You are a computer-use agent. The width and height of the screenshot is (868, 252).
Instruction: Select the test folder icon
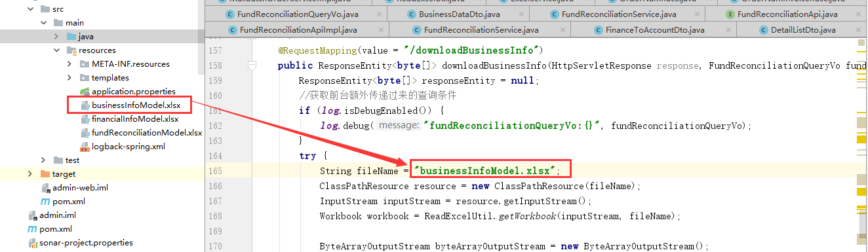58,160
